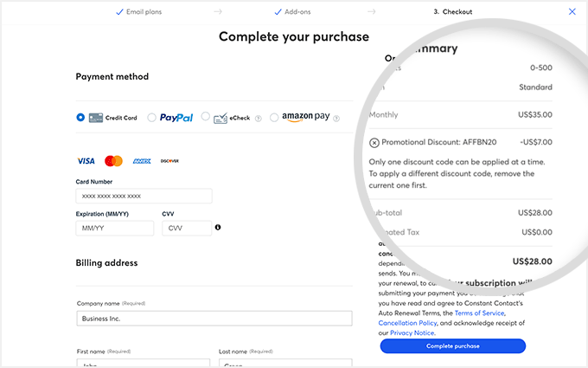Choose amazon pay as payment method

coord(274,117)
